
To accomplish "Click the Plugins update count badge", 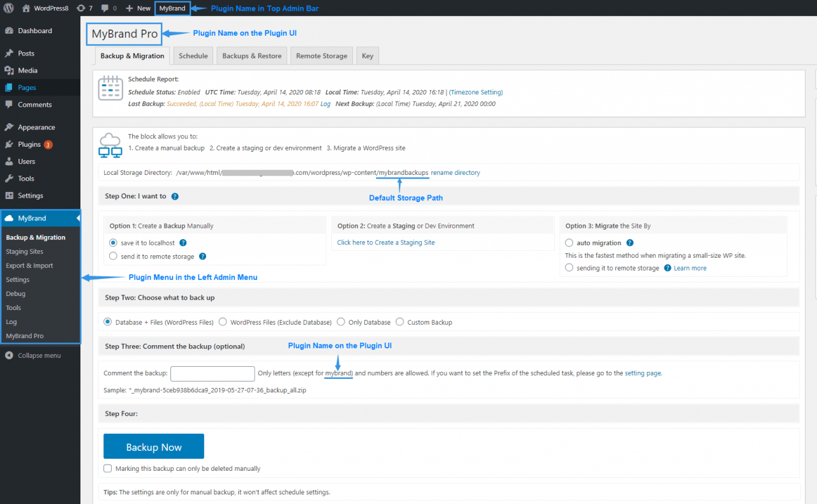I will click(x=48, y=145).
